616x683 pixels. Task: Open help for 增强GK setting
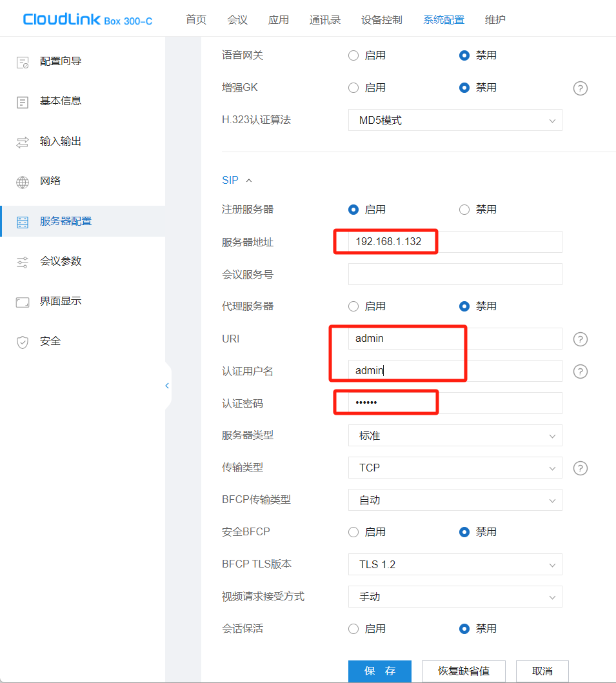click(581, 88)
